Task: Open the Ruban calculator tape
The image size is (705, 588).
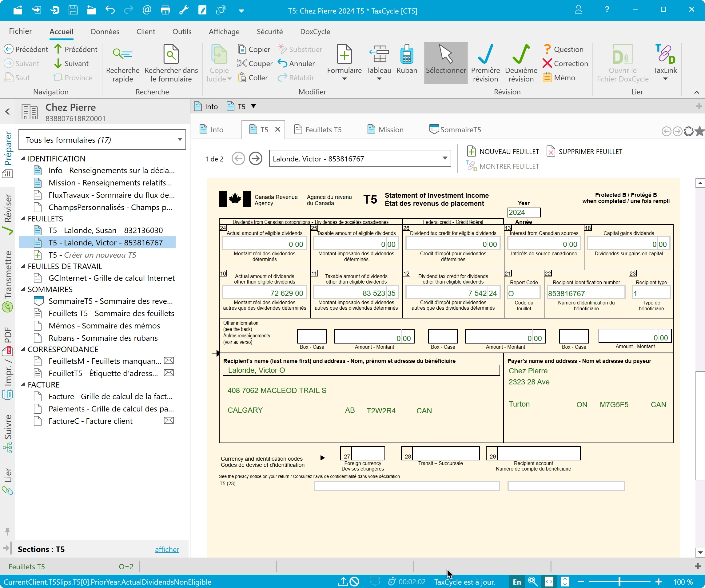Action: pyautogui.click(x=407, y=60)
